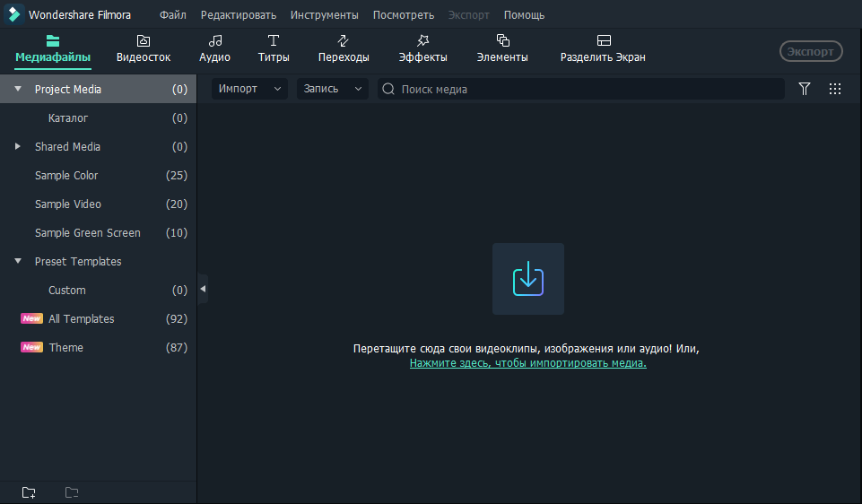
Task: Open Sample Color library
Action: tap(98, 175)
